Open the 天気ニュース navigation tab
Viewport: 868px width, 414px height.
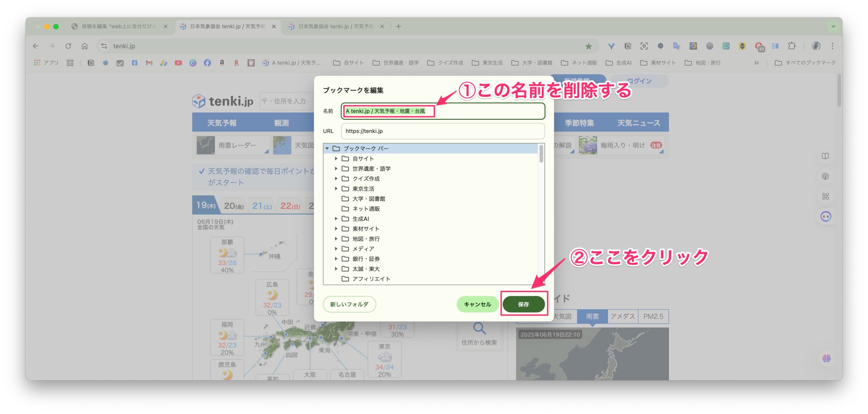pos(638,123)
